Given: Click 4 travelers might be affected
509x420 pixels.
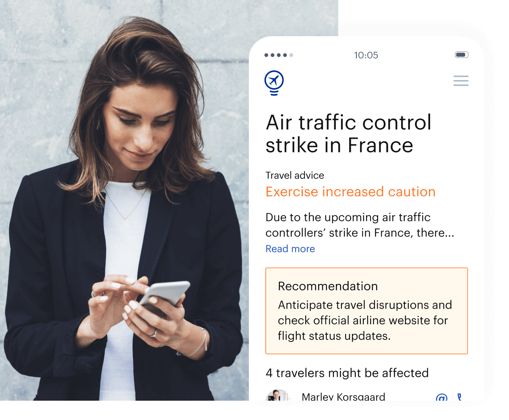Looking at the screenshot, I should click(x=347, y=373).
